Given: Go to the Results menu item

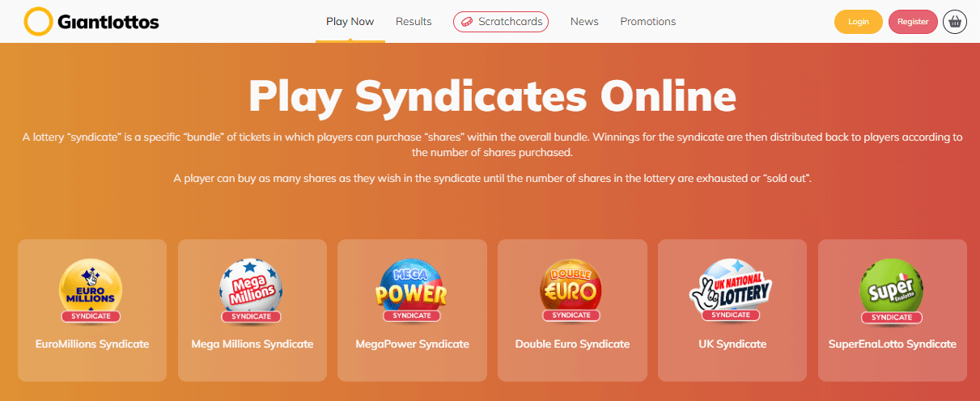Looking at the screenshot, I should coord(414,22).
